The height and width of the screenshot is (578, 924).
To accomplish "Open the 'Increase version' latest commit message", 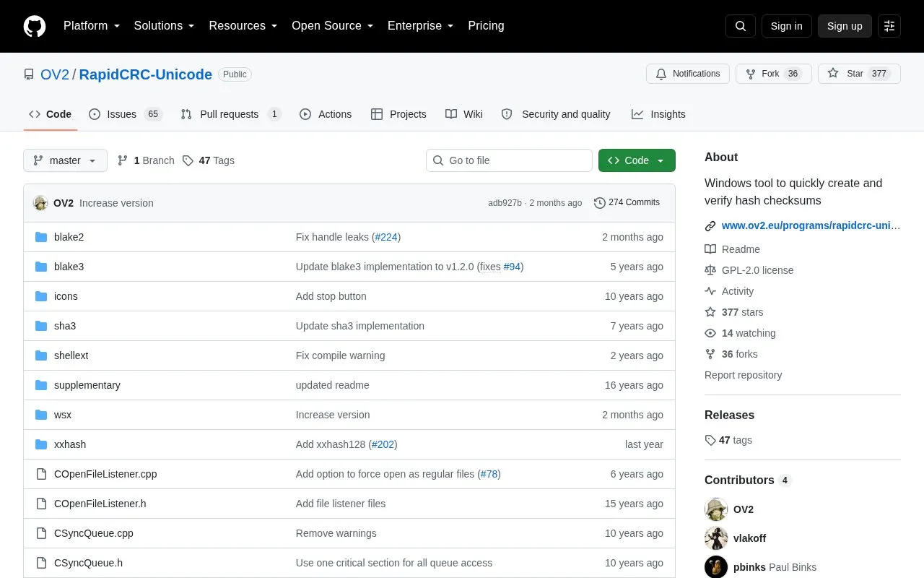I will [x=116, y=203].
